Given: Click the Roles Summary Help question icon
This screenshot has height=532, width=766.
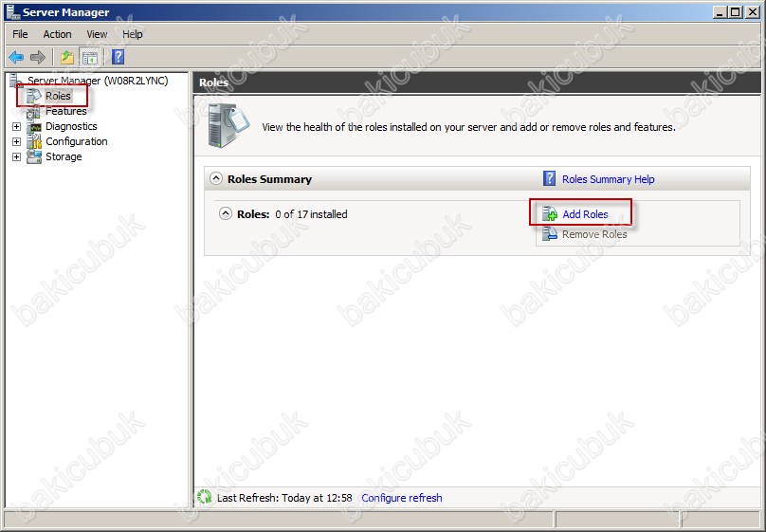Looking at the screenshot, I should (549, 178).
